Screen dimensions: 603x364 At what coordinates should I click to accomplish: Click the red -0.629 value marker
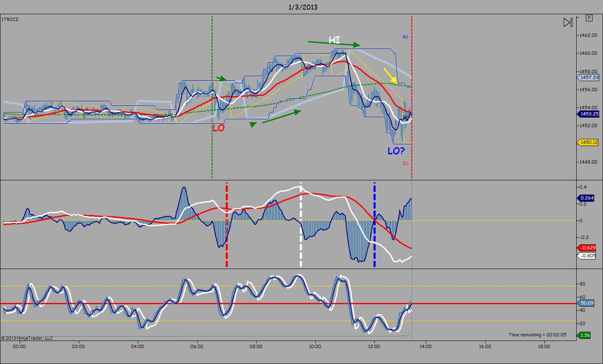586,248
